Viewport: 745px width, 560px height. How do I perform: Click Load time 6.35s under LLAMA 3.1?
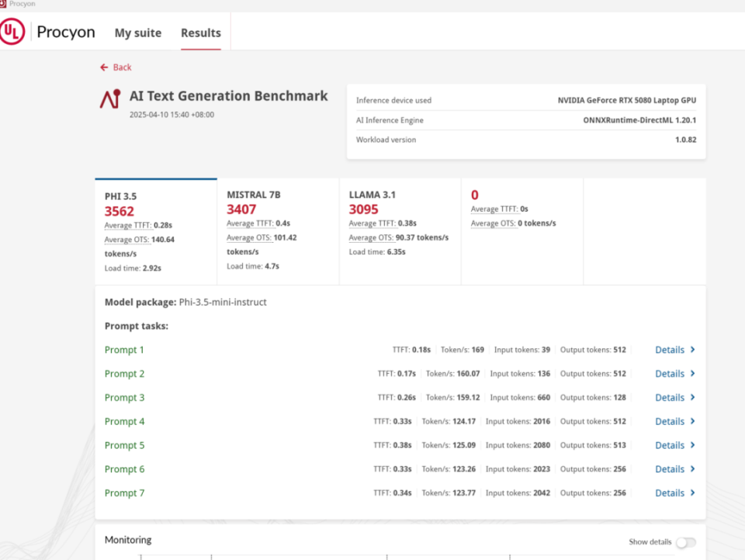pyautogui.click(x=377, y=252)
